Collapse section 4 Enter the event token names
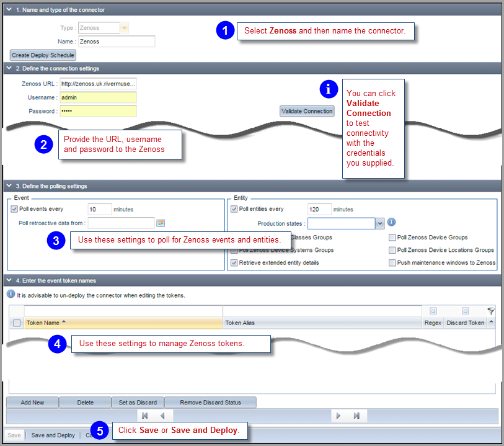 click(x=9, y=280)
